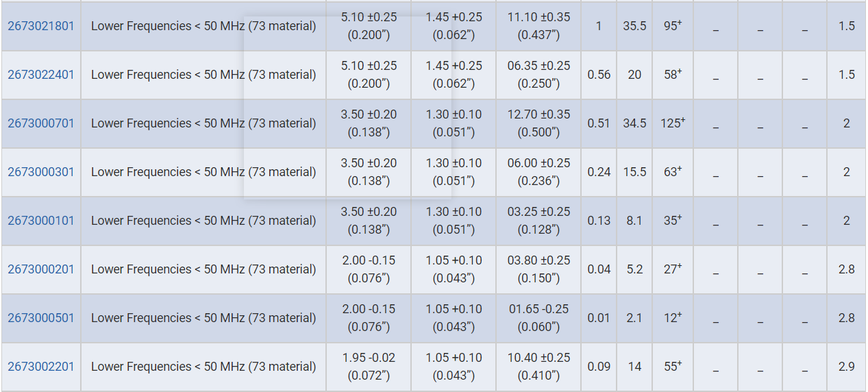This screenshot has width=868, height=392.
Task: Click the 35.5 value cell
Action: pyautogui.click(x=634, y=26)
